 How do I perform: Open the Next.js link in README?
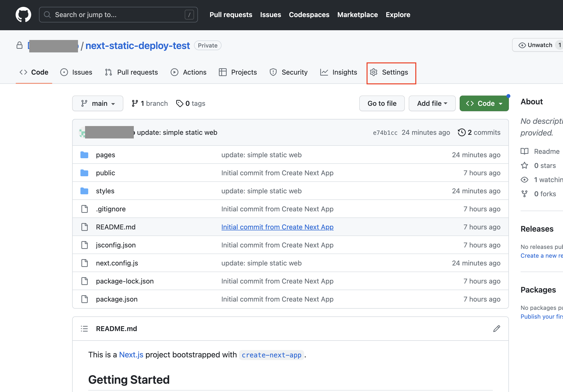click(131, 355)
